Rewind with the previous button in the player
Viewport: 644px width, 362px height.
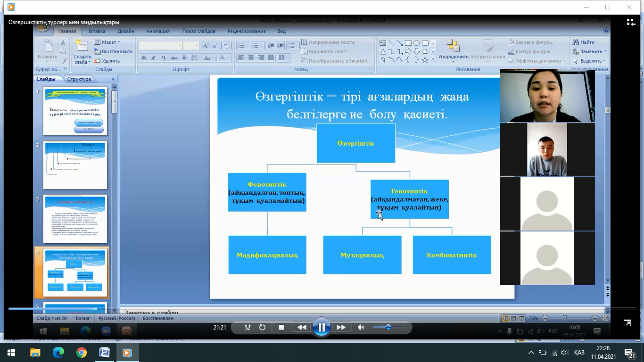click(x=302, y=327)
